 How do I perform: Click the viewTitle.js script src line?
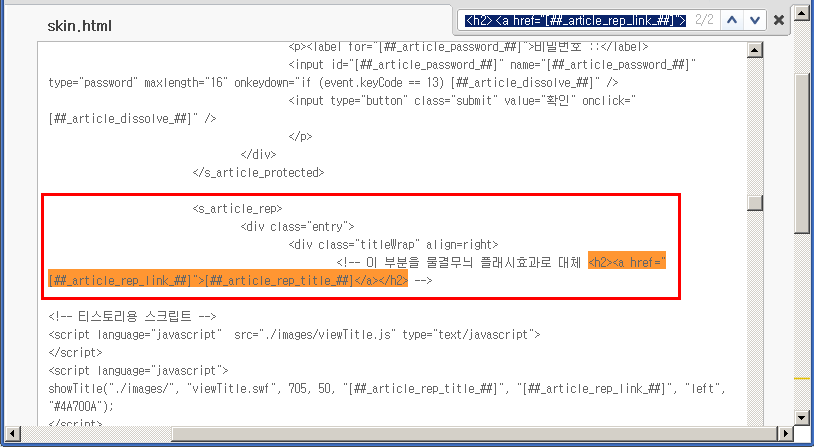[x=294, y=335]
